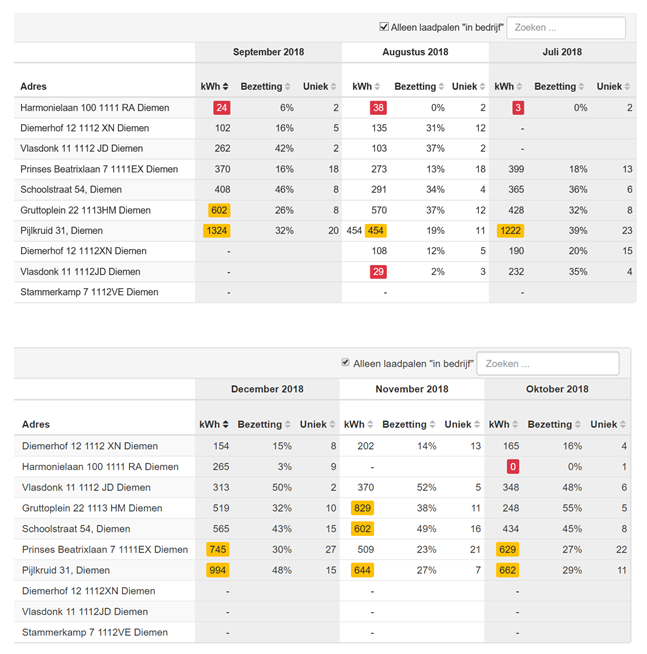Focus the Zoeken field above Juli 2018
The width and height of the screenshot is (647, 654).
point(568,28)
